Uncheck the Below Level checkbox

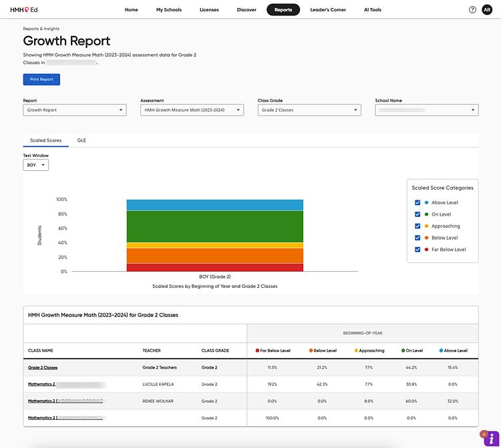(x=417, y=238)
